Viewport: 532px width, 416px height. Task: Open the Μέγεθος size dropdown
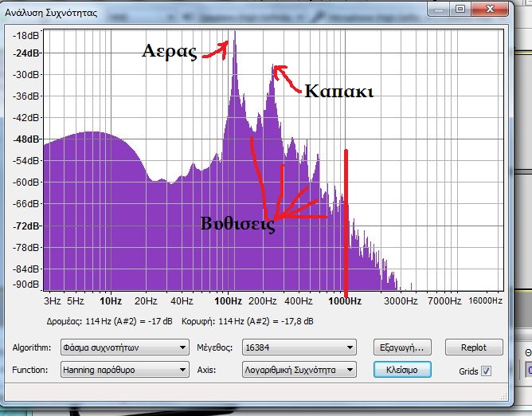point(299,347)
